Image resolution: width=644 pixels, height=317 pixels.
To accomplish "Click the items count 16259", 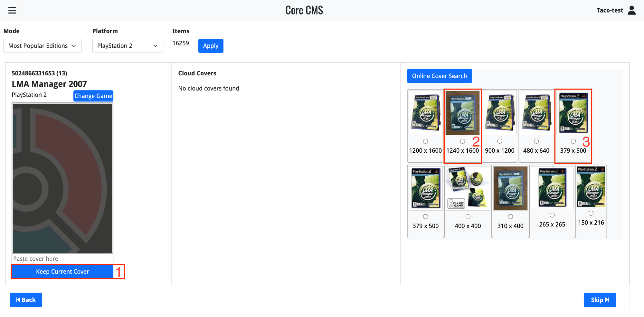I will 181,43.
